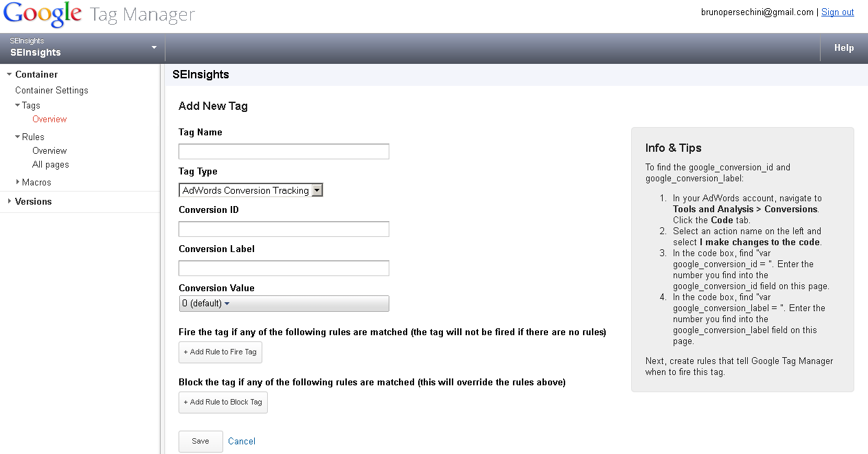Select Overview under Tags
The width and height of the screenshot is (868, 454).
tap(49, 119)
